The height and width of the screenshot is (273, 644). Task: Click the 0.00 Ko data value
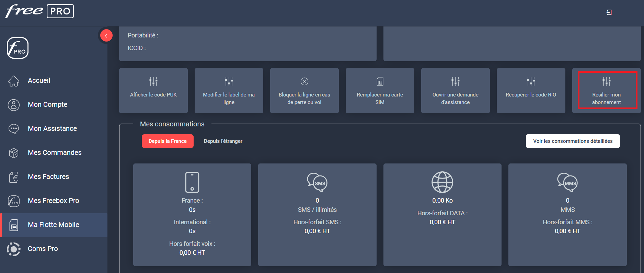(442, 201)
